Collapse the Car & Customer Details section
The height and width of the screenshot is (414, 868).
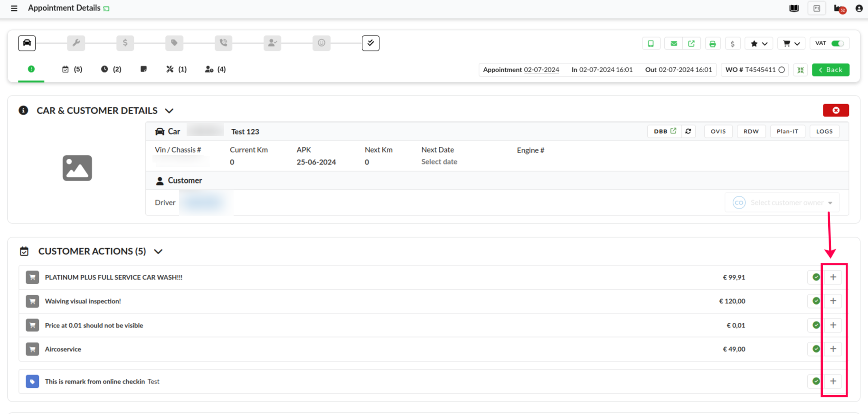coord(169,111)
